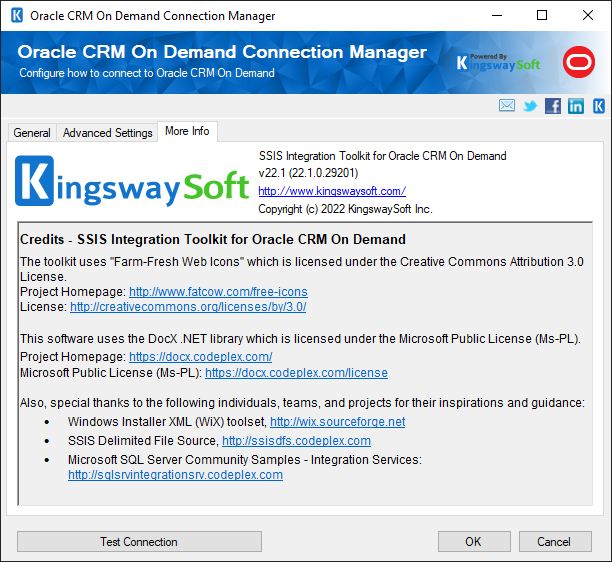Click the large KingswaySoft logo image

(132, 181)
